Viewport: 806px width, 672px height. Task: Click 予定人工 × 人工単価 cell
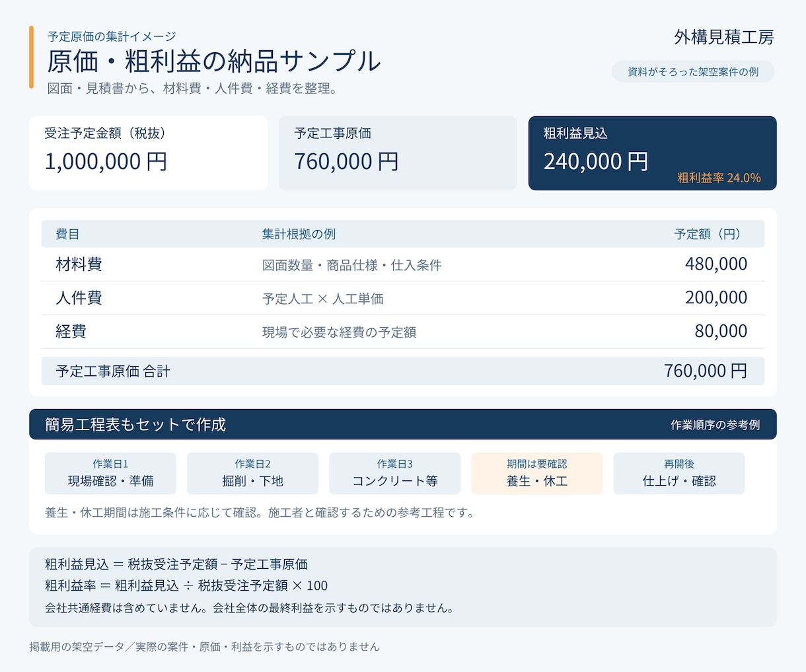[x=323, y=299]
